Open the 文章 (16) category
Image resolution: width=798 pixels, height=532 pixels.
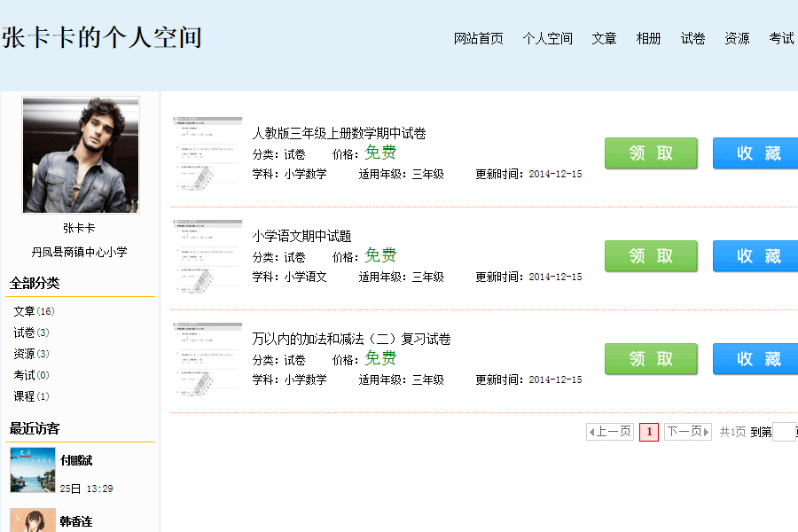[x=34, y=311]
